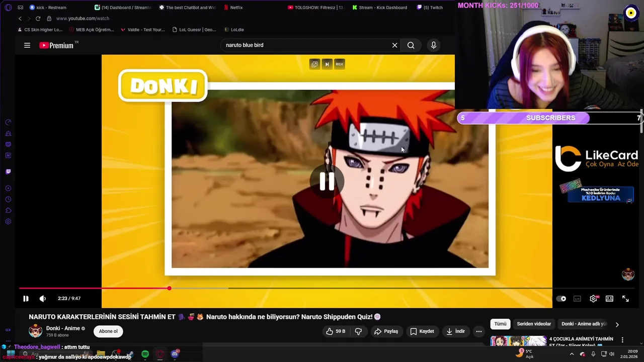
Task: Pause the video with bottom-left control
Action: [26, 299]
